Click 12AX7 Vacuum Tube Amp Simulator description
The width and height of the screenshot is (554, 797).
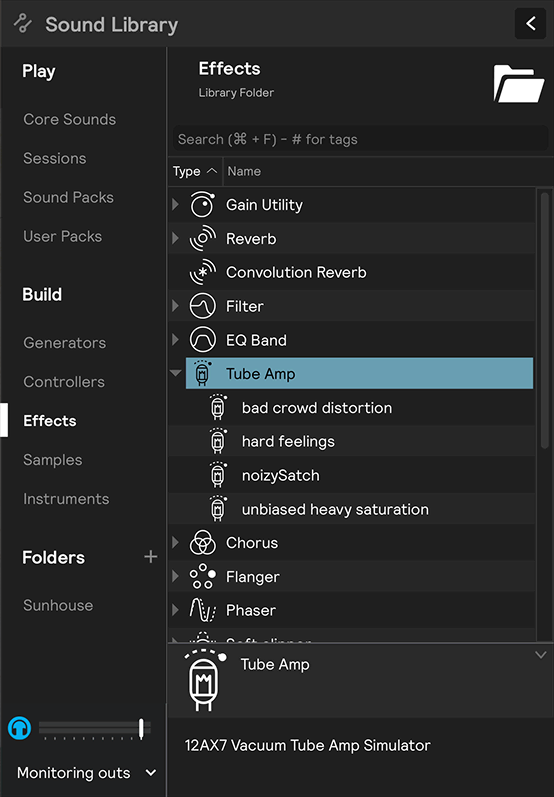307,745
